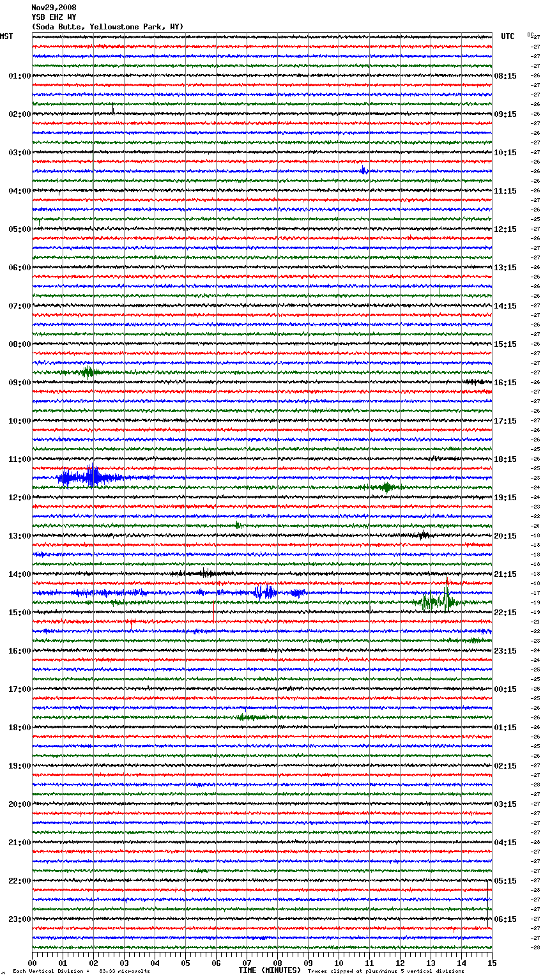The width and height of the screenshot is (543, 980).
Task: Click the 10:15 UTC time label
Action: tap(505, 153)
